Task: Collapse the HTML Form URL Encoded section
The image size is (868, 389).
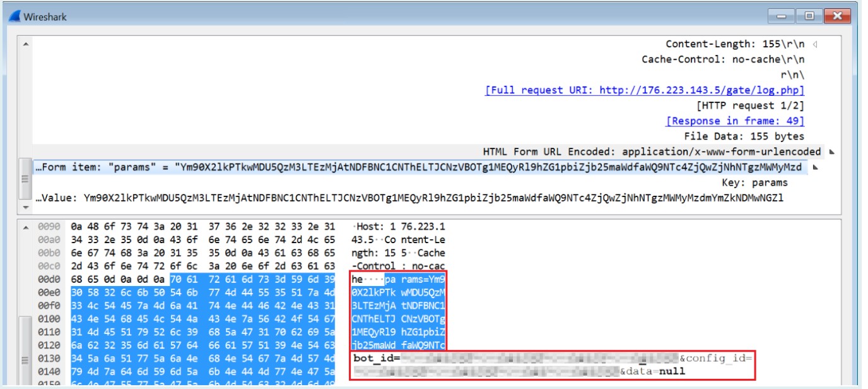Action: point(831,152)
